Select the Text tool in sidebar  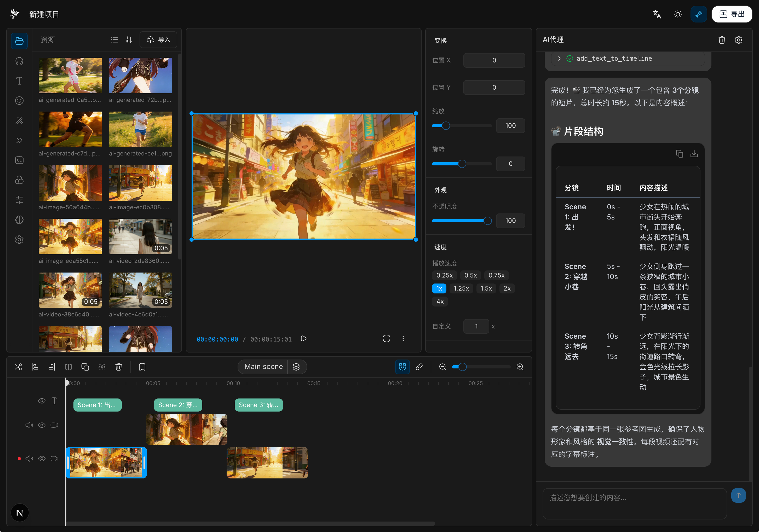coord(19,81)
